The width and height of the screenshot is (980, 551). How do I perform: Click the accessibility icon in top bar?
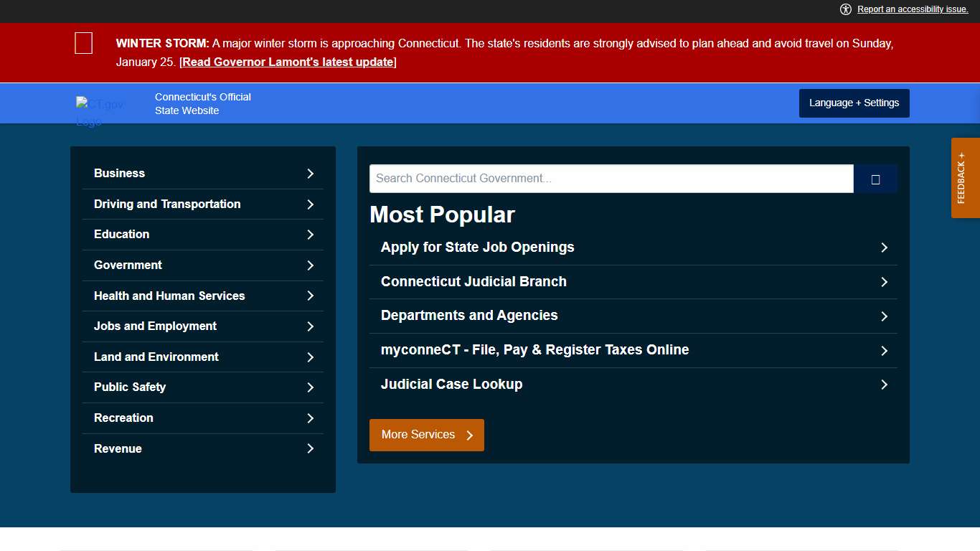click(846, 9)
